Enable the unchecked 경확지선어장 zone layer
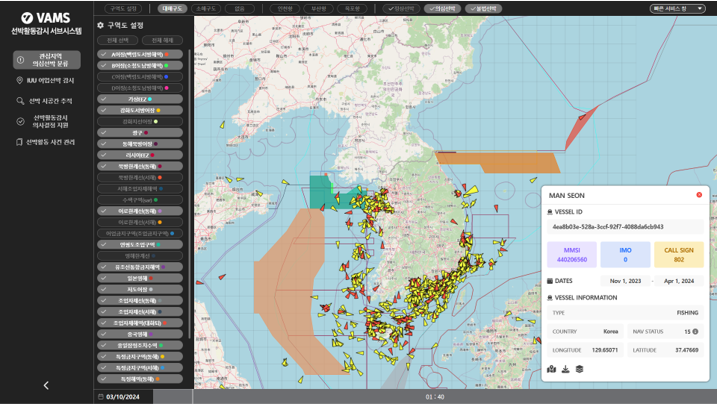This screenshot has width=717, height=404. pyautogui.click(x=140, y=121)
